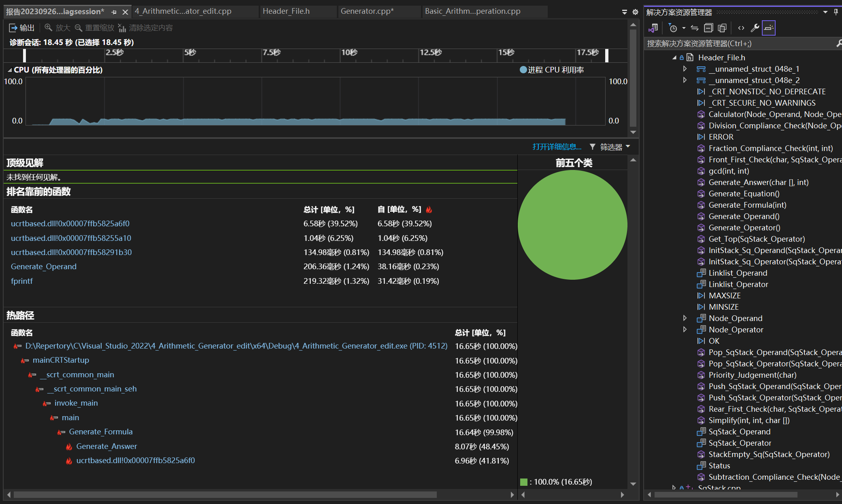Viewport: 842px width, 504px height.
Task: Toggle the Preview Selected Items button
Action: pos(768,28)
